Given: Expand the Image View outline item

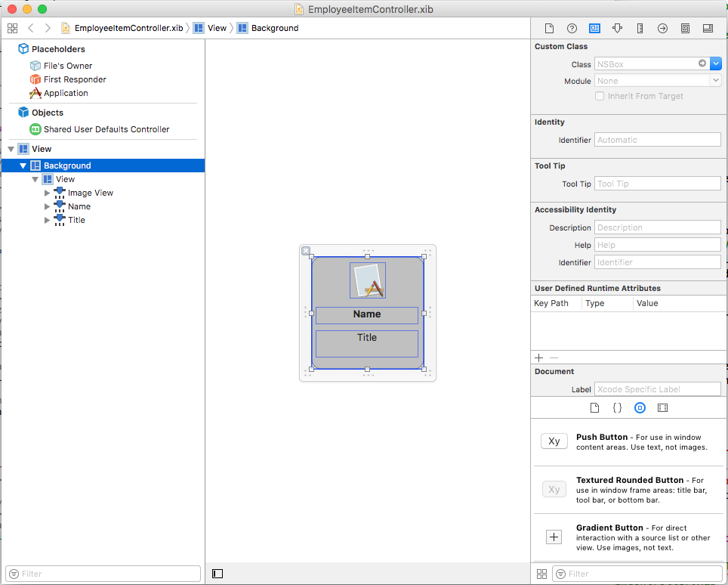Looking at the screenshot, I should click(x=47, y=193).
